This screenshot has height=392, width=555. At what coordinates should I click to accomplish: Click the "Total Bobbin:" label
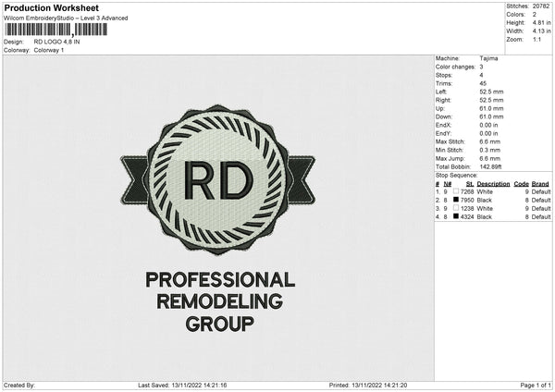click(x=453, y=166)
